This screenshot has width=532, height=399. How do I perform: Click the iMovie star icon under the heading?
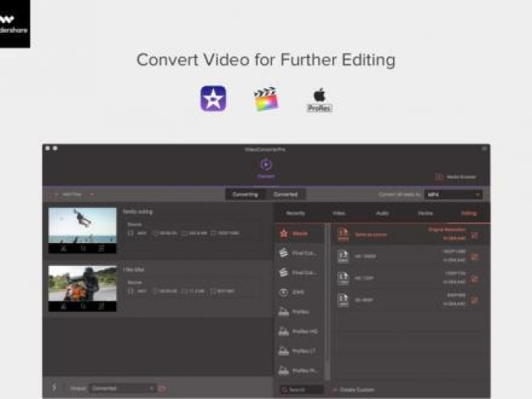[213, 99]
